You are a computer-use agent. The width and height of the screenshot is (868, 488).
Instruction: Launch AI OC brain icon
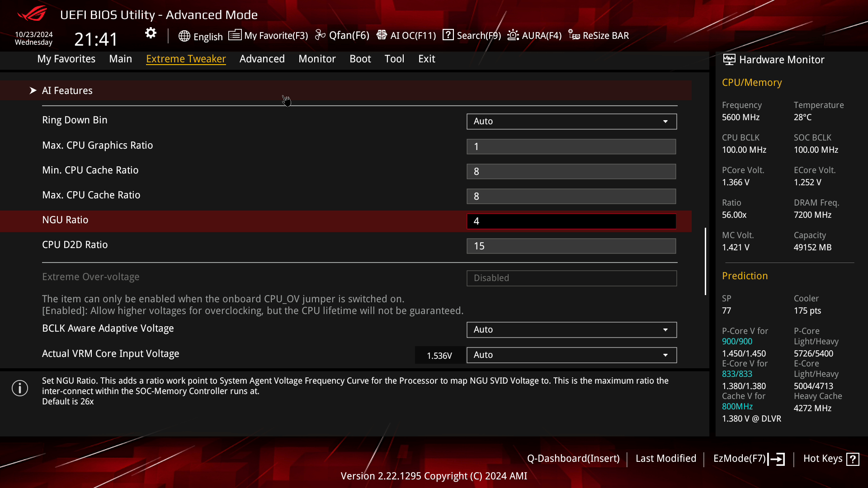click(382, 35)
